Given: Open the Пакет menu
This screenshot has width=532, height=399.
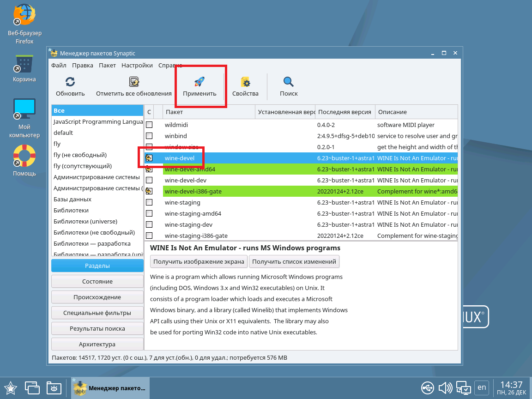Looking at the screenshot, I should coord(107,66).
